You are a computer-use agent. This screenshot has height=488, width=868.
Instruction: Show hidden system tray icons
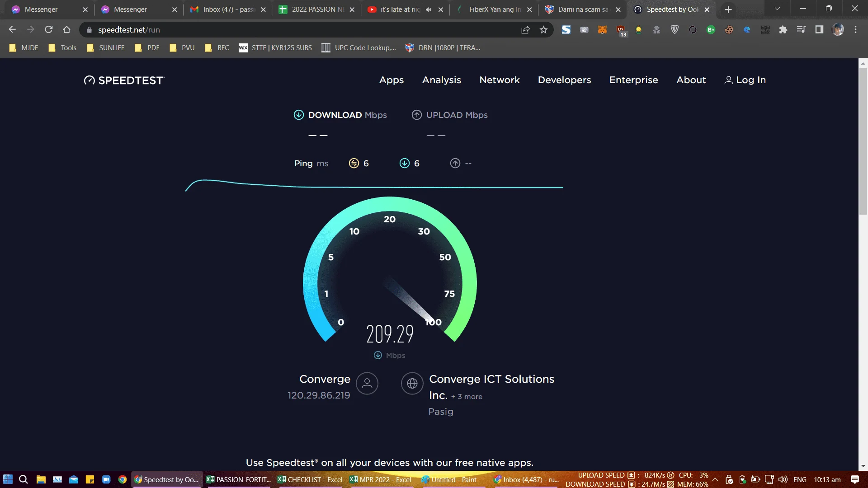(715, 479)
